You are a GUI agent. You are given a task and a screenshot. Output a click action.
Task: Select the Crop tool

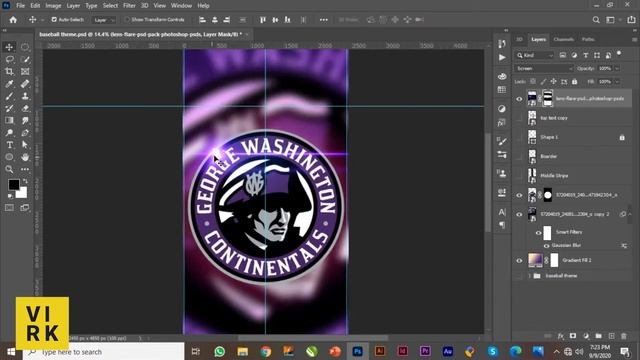[9, 72]
